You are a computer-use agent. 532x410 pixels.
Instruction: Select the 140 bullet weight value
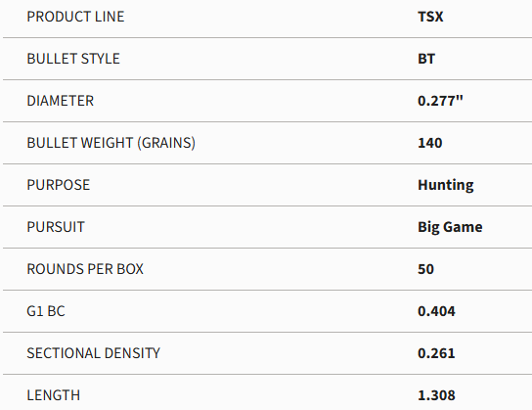click(x=430, y=143)
